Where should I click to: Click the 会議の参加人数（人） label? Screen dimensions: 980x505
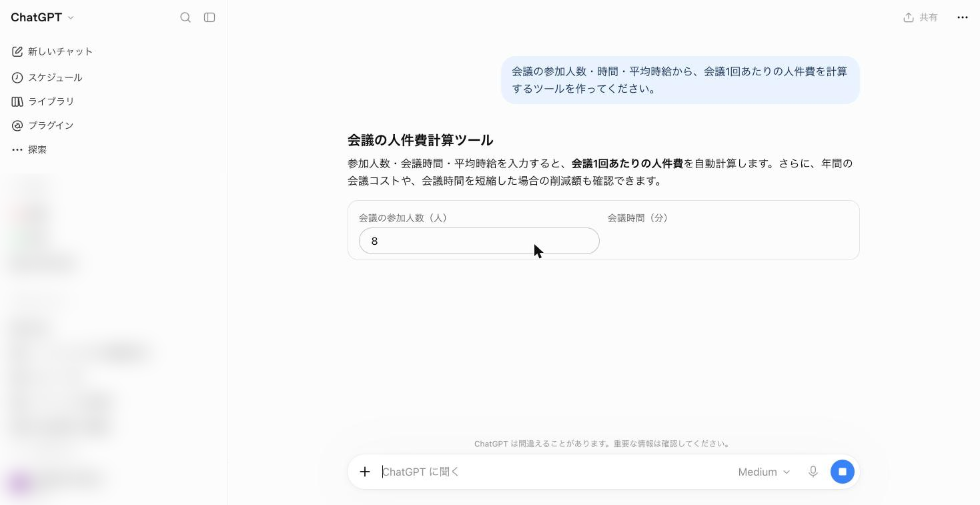[403, 217]
